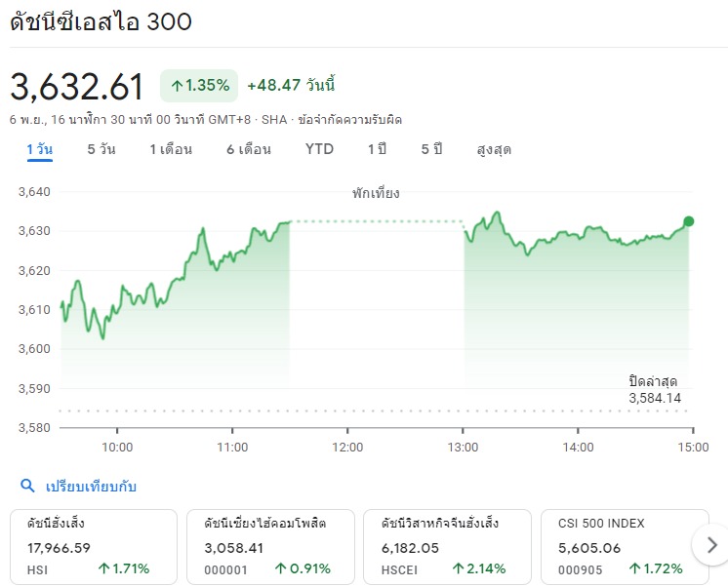Click the right chevron arrow on index cards
This screenshot has width=728, height=587.
[x=711, y=545]
